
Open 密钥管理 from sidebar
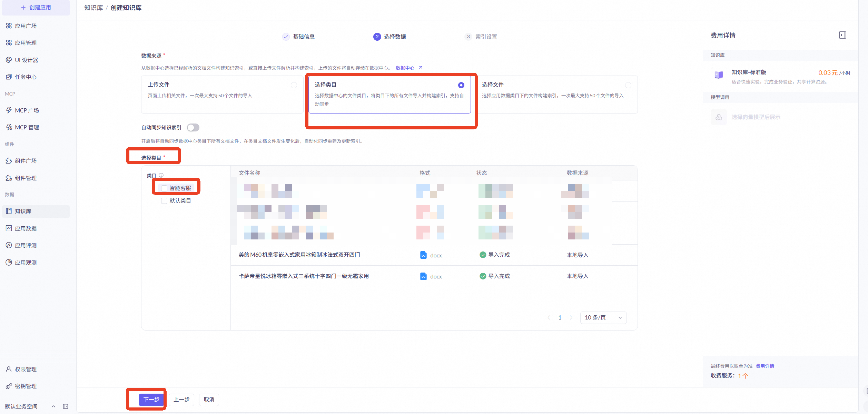click(x=26, y=386)
